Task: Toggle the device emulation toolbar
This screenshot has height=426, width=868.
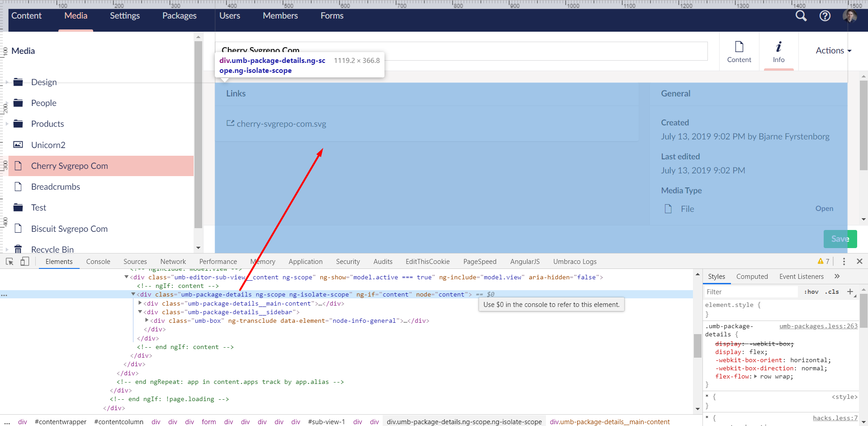Action: click(25, 261)
